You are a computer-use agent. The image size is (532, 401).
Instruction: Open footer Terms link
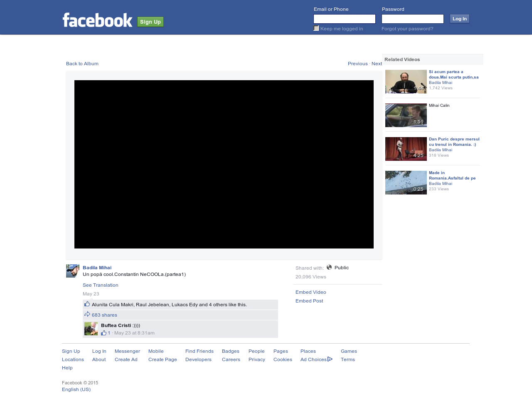(348, 359)
